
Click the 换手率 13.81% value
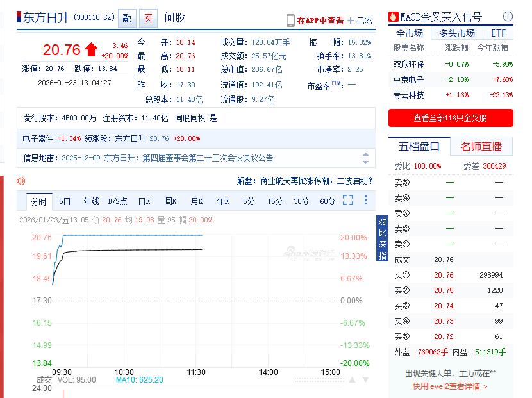360,56
